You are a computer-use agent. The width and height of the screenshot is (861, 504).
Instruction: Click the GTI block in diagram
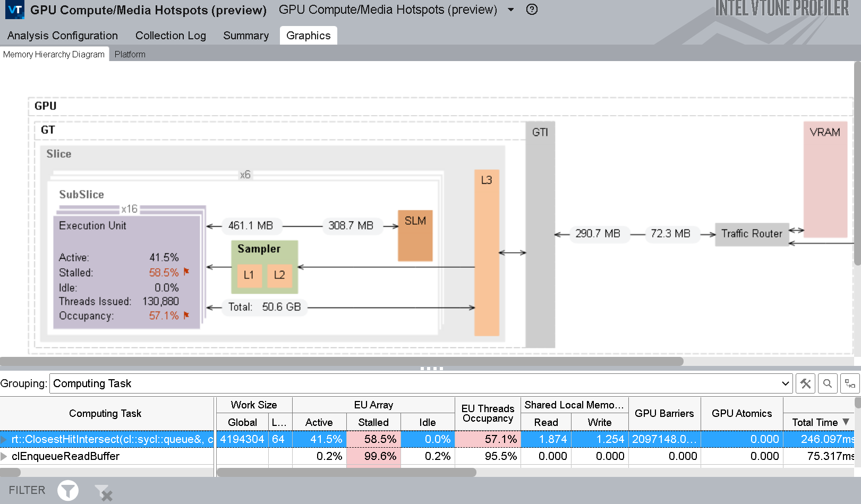540,235
